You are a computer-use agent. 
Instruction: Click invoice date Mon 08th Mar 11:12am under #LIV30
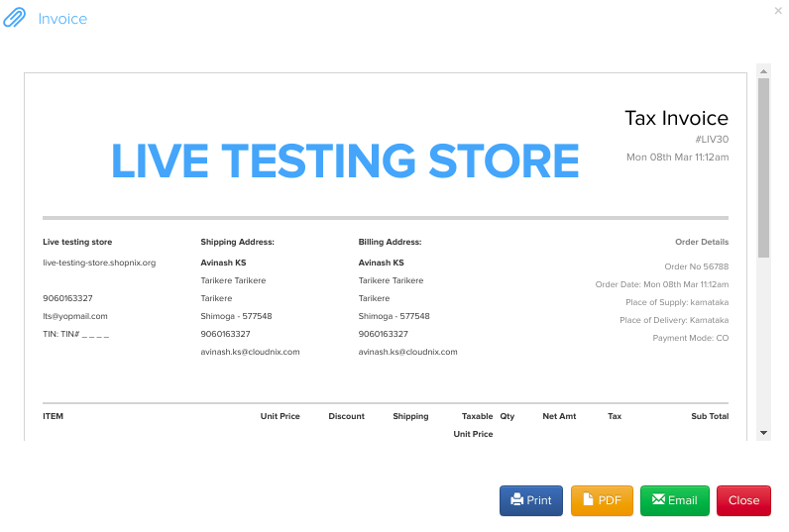pos(677,157)
